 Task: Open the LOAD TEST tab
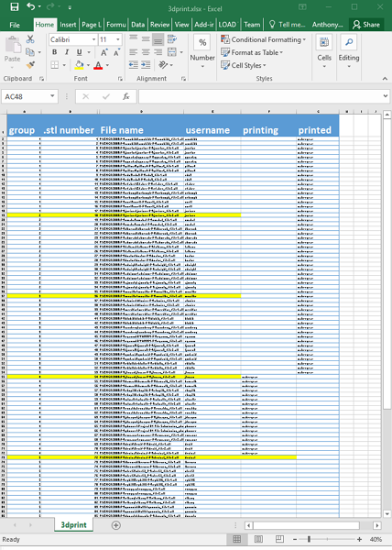coord(227,25)
